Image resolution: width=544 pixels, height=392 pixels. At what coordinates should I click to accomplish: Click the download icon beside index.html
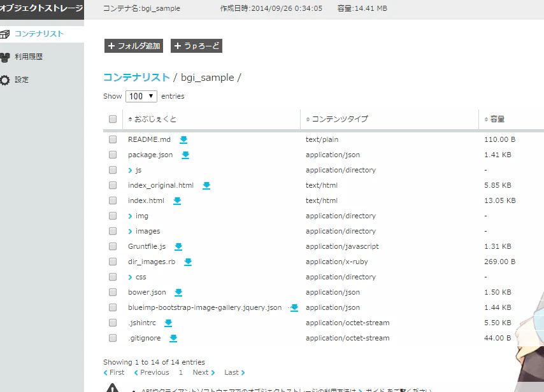[x=177, y=200]
